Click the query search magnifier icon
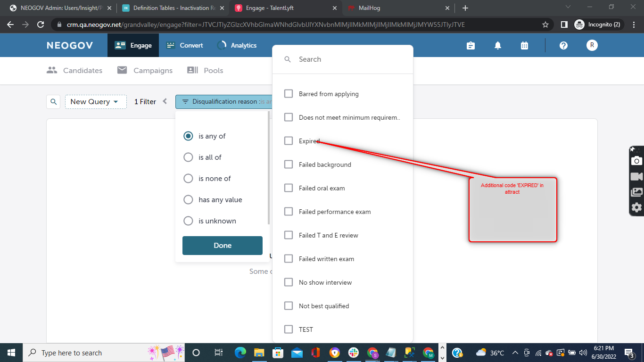Viewport: 644px width, 362px height. [x=54, y=102]
